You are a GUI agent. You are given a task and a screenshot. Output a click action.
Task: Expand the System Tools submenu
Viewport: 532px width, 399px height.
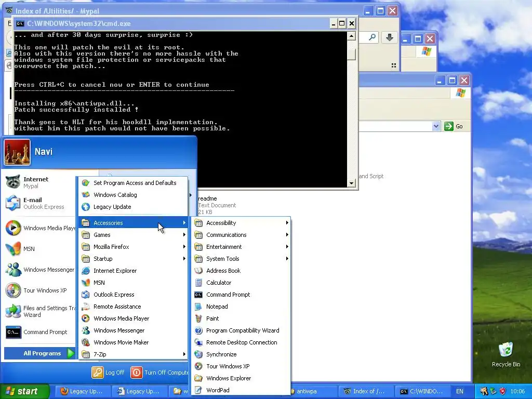[x=241, y=259]
